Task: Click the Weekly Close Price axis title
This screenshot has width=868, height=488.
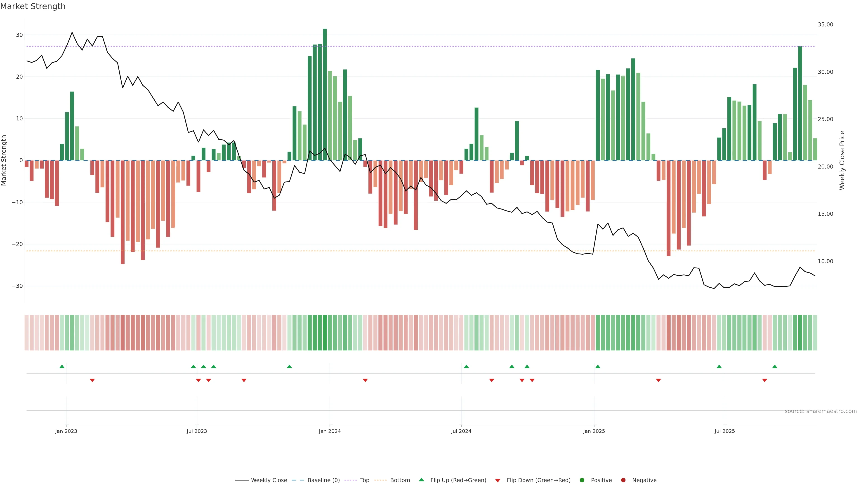Action: click(842, 160)
